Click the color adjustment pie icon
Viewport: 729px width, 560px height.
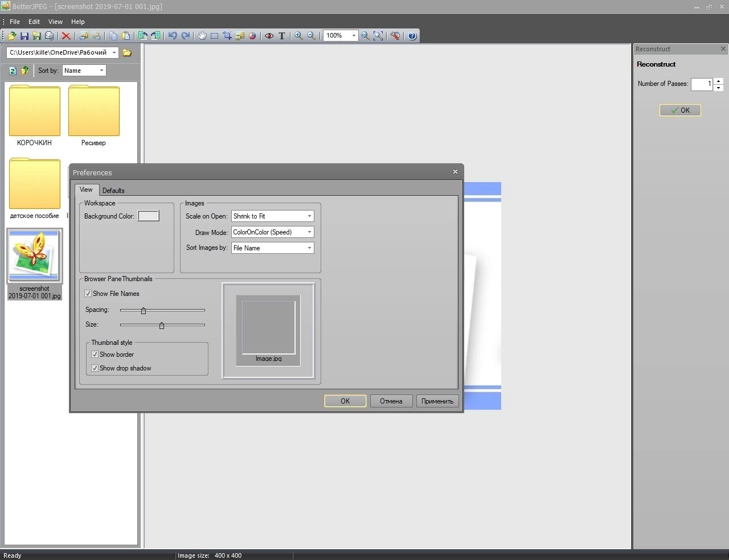(252, 36)
